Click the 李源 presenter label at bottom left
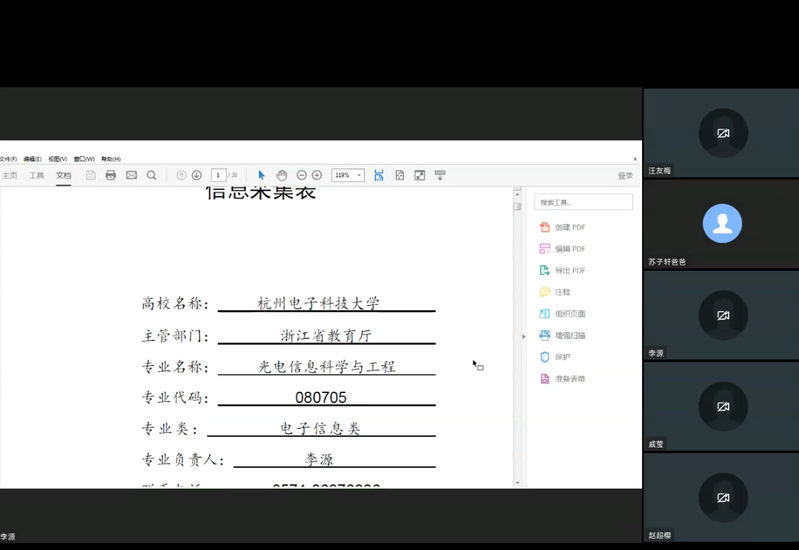The image size is (799, 550). (x=8, y=537)
